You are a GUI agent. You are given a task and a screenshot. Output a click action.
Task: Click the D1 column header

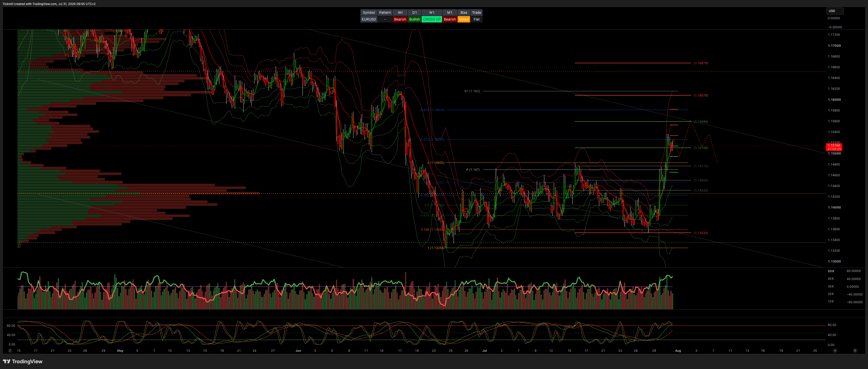click(x=414, y=12)
